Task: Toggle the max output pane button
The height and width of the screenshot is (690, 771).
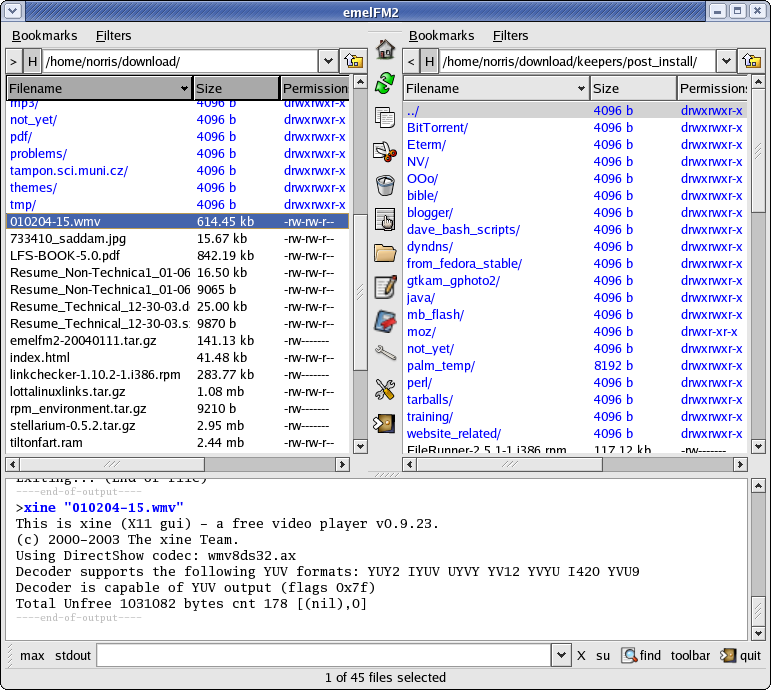Action: 32,656
